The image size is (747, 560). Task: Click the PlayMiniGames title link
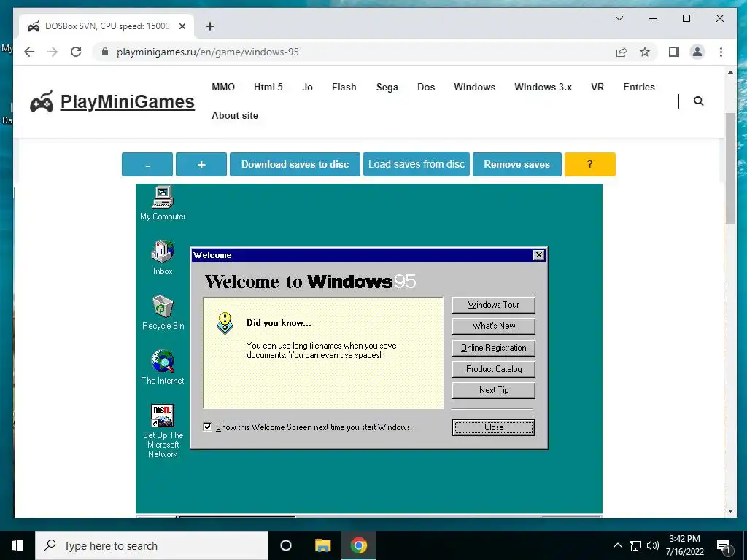(x=127, y=101)
